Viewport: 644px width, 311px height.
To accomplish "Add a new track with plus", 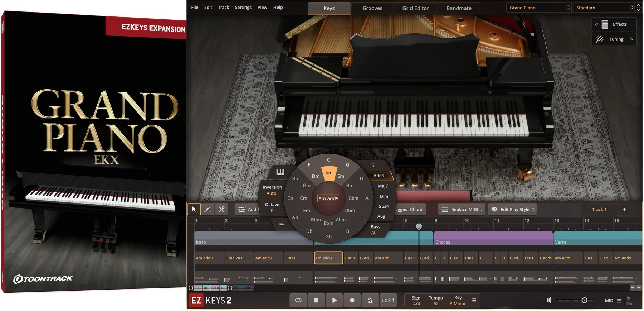I will coord(624,210).
